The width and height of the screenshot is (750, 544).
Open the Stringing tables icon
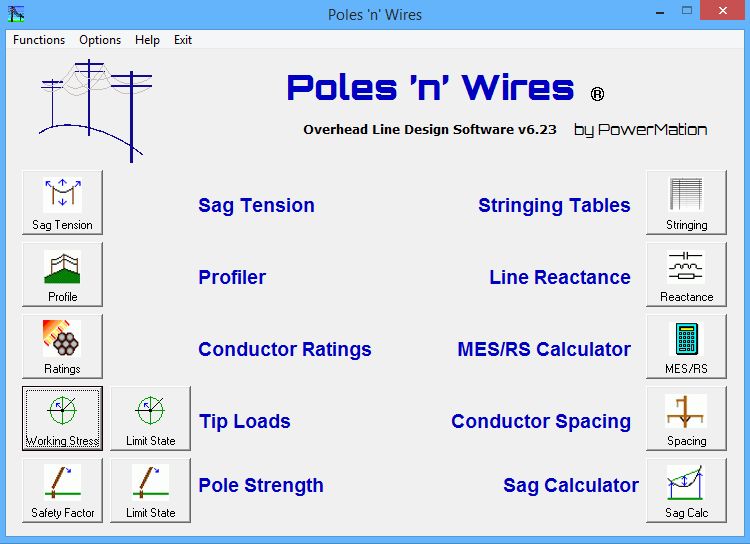686,202
